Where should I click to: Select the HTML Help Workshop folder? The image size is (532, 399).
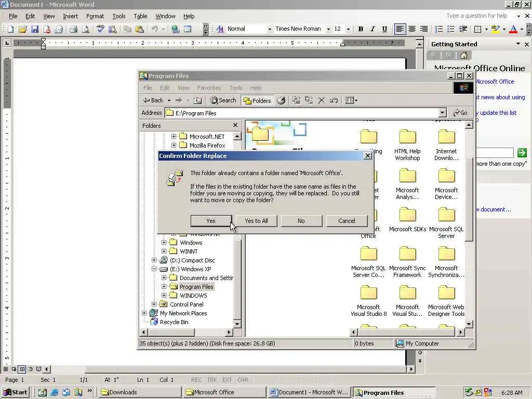(x=407, y=145)
